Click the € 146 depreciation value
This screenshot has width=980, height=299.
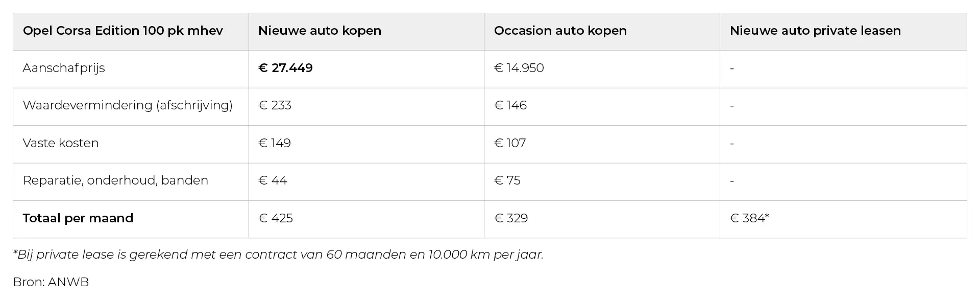pos(510,105)
